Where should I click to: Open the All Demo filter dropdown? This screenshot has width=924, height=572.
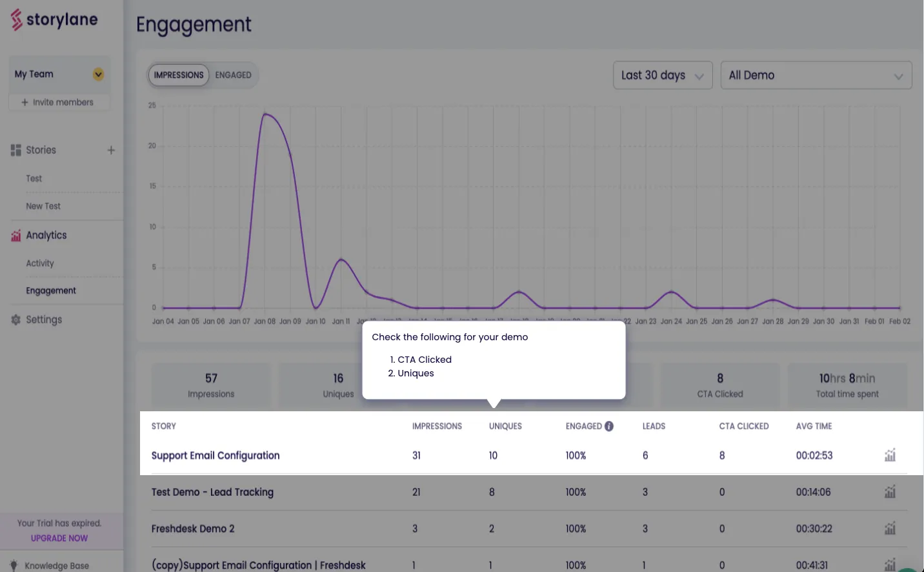[816, 76]
